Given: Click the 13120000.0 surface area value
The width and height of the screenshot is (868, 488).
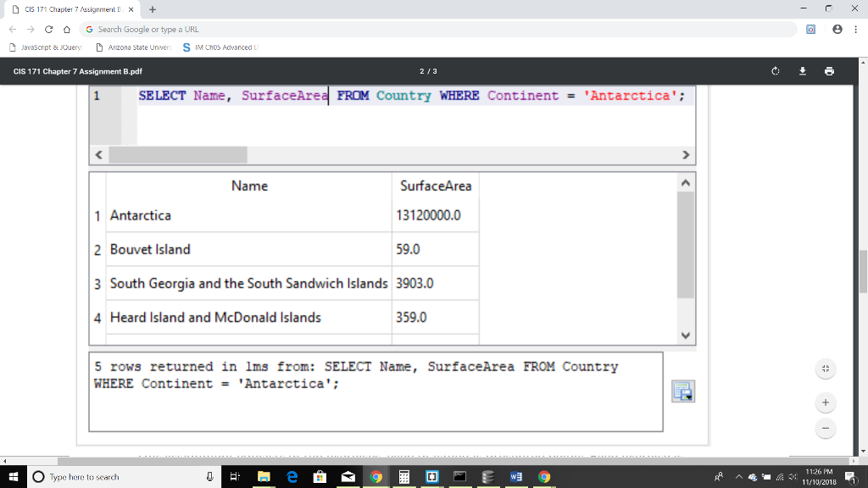Looking at the screenshot, I should (x=428, y=215).
